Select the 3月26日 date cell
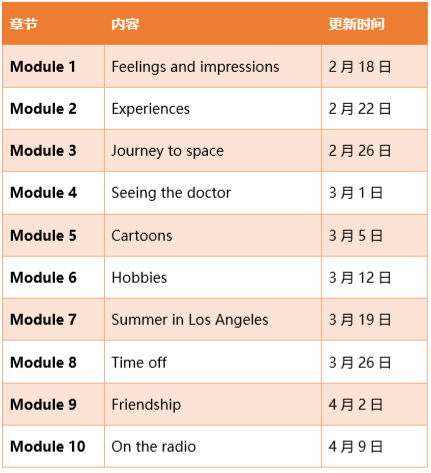 (374, 362)
